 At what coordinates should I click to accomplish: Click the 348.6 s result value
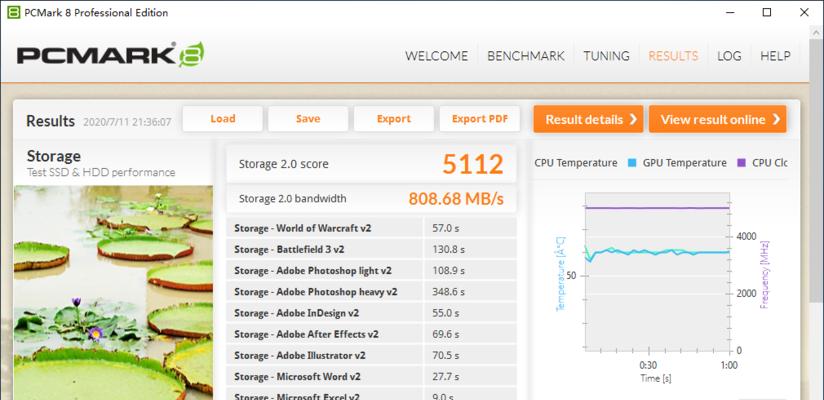pos(446,292)
